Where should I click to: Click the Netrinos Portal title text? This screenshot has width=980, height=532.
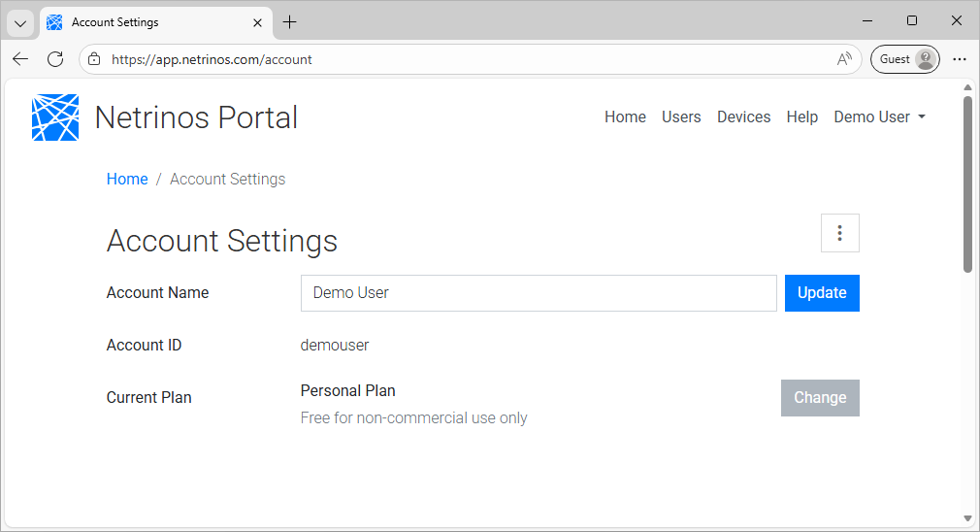(x=196, y=117)
